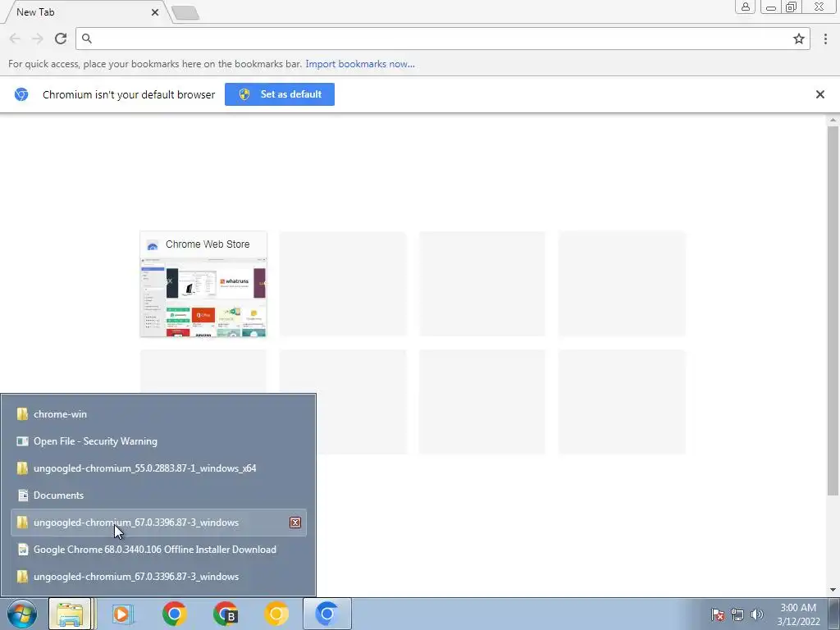The height and width of the screenshot is (630, 840).
Task: Select Open File - Security Warning entry
Action: (x=158, y=441)
